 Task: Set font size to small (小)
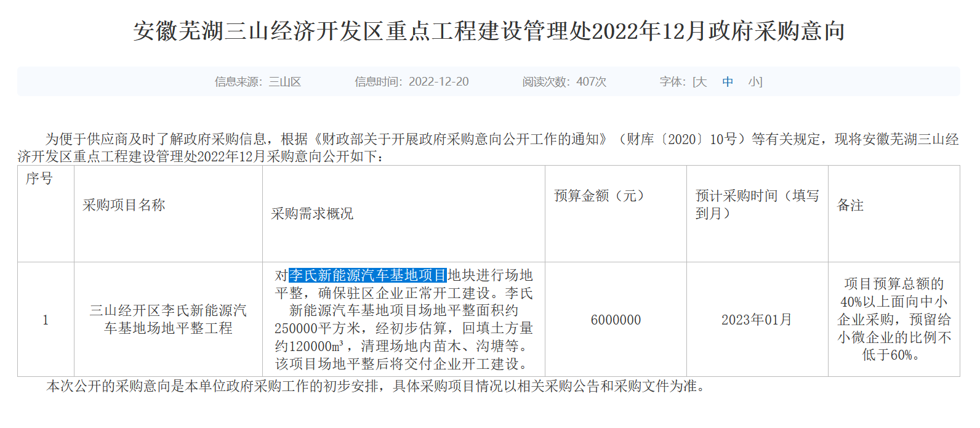coord(753,82)
